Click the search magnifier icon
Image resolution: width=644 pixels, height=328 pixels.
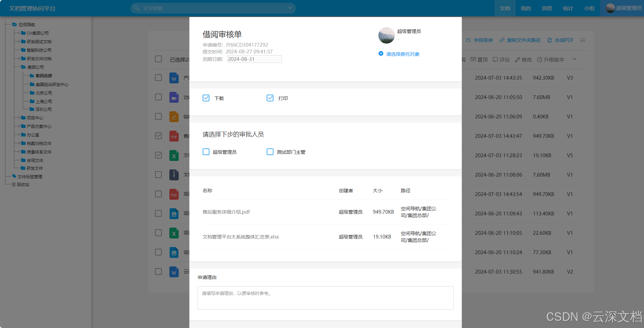tap(137, 8)
